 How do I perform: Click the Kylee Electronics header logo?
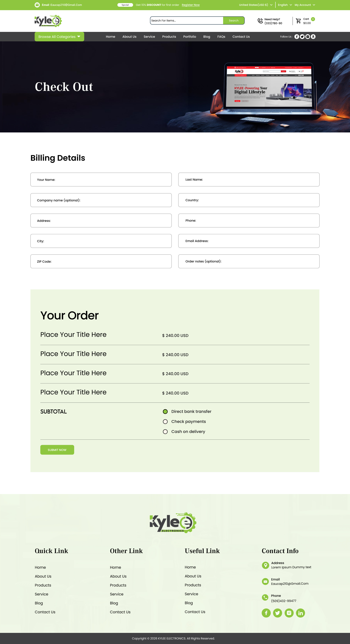pyautogui.click(x=48, y=21)
